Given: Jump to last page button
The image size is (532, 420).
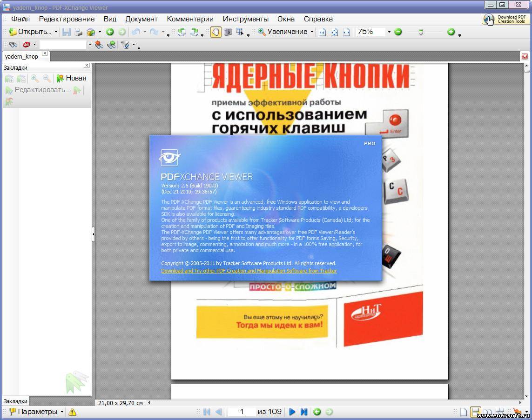Looking at the screenshot, I should (x=304, y=412).
